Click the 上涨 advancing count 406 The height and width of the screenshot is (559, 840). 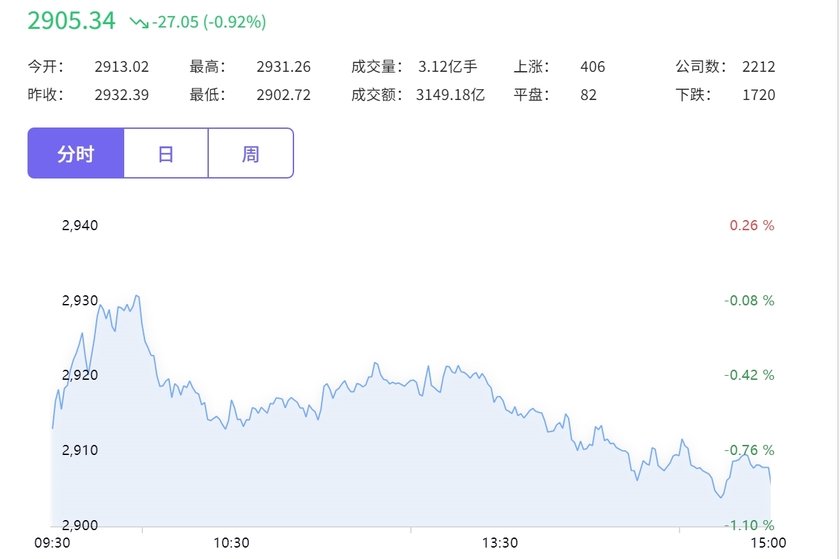click(x=592, y=66)
